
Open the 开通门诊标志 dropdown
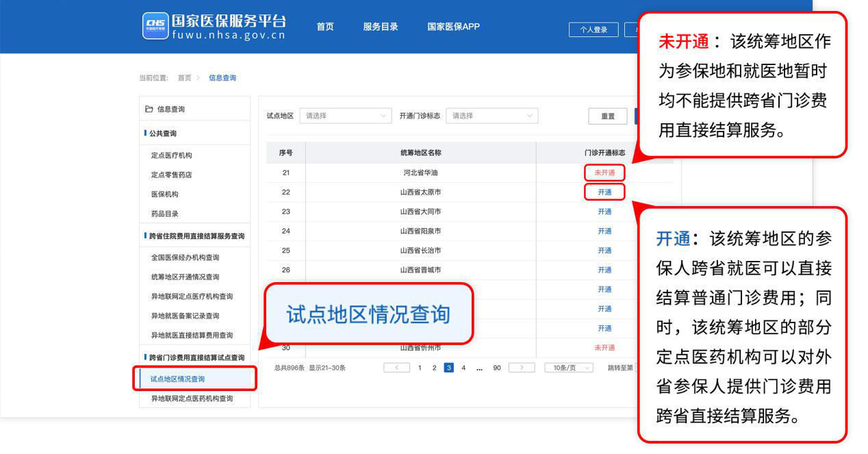[x=492, y=116]
